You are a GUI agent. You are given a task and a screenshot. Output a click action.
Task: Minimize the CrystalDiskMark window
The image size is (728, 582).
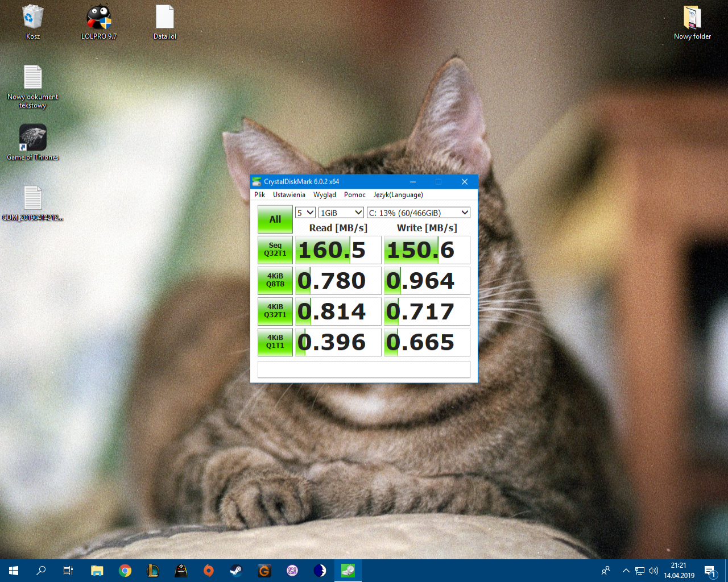412,182
